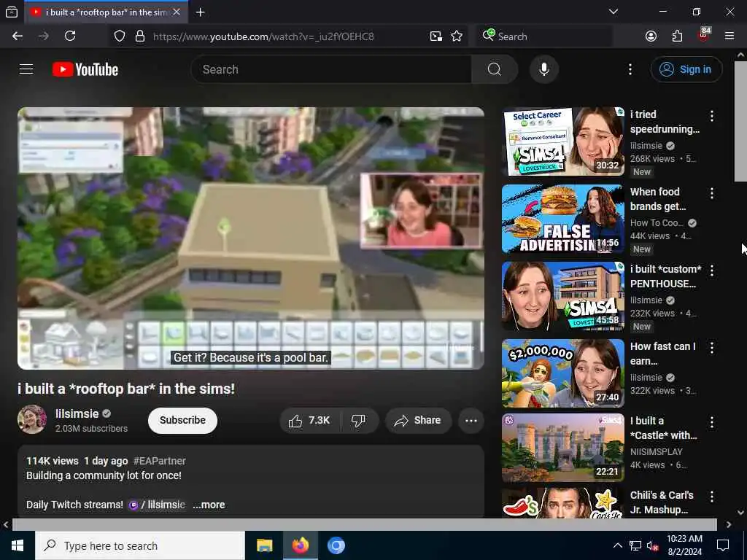Share the rooftop bar video
This screenshot has height=560, width=747.
418,421
